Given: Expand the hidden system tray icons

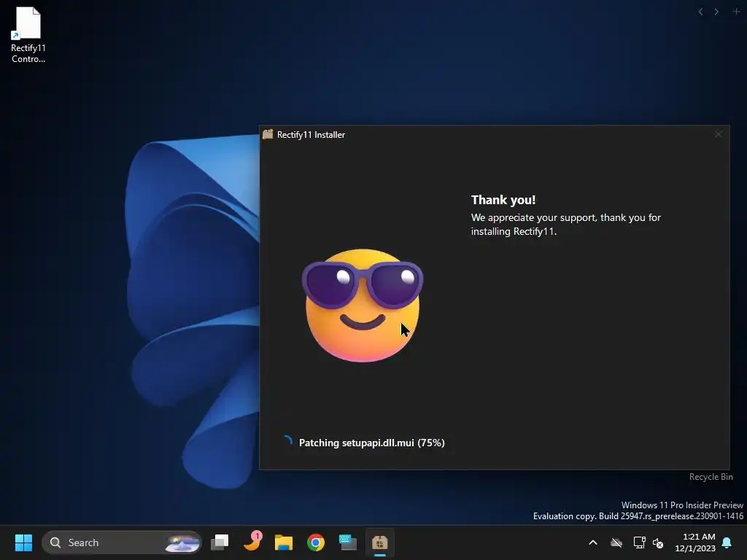Looking at the screenshot, I should pos(592,542).
